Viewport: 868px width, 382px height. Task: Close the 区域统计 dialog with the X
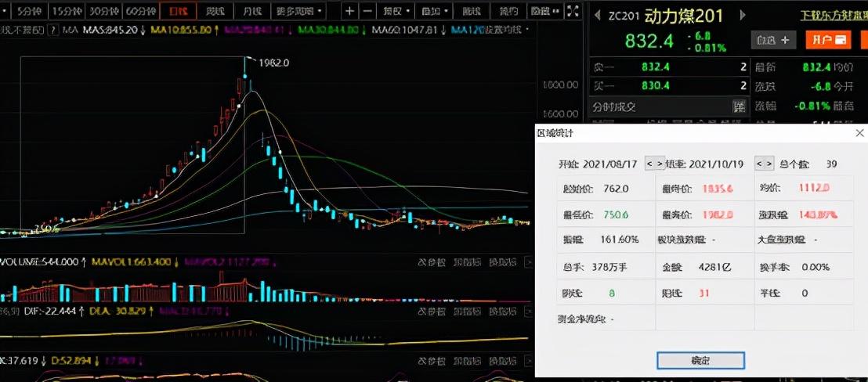pos(859,132)
